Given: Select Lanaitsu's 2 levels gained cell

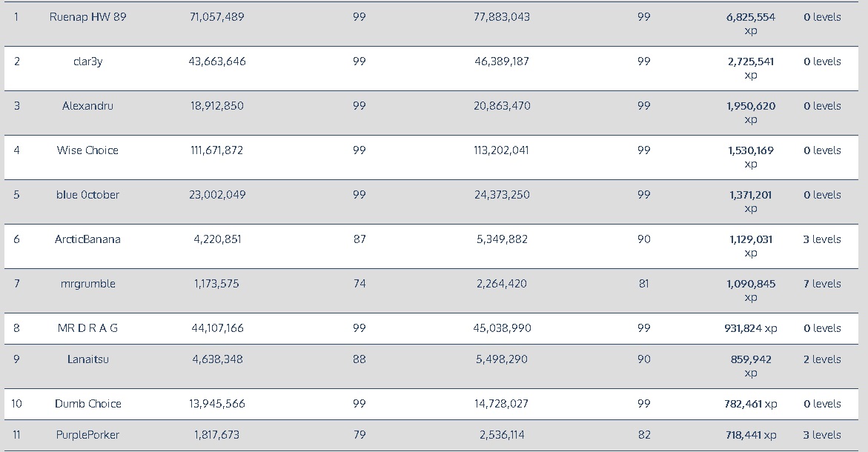Looking at the screenshot, I should point(822,359).
